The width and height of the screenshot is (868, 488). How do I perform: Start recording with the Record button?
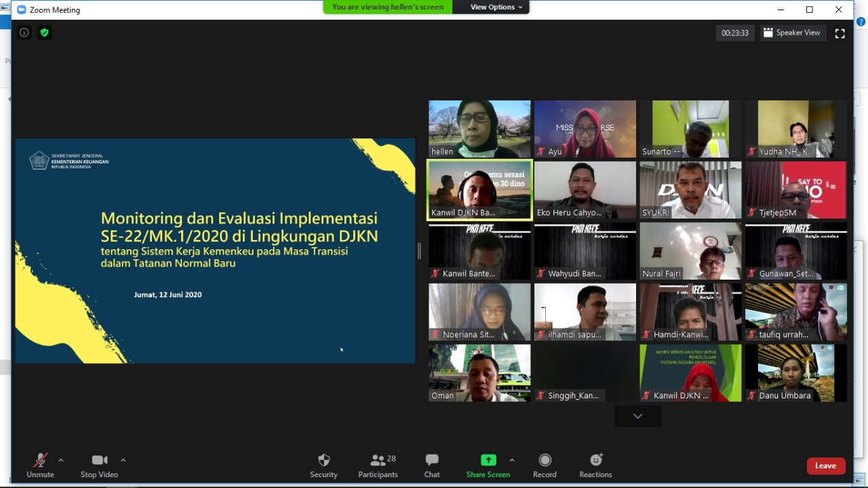[x=545, y=465]
